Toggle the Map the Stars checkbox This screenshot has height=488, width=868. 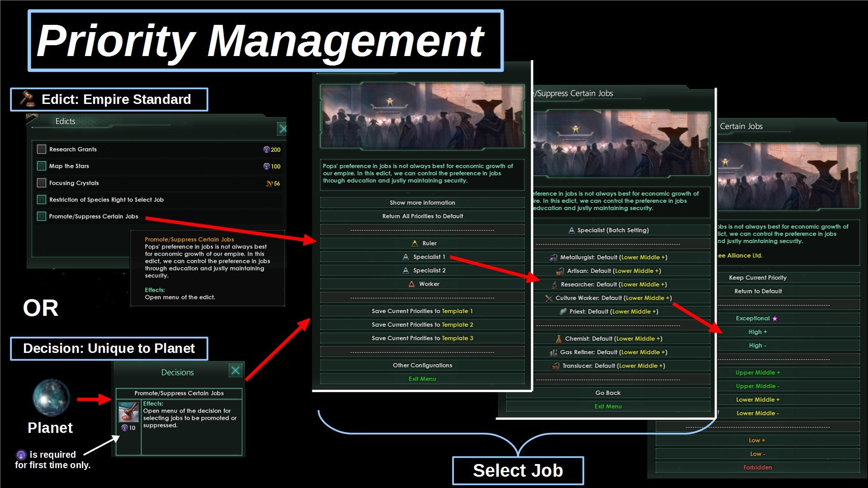click(x=42, y=166)
